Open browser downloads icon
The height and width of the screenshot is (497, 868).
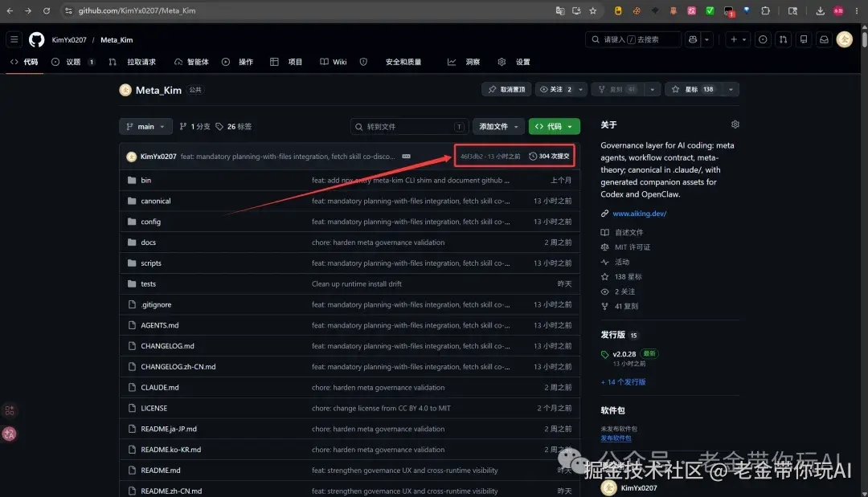(821, 10)
